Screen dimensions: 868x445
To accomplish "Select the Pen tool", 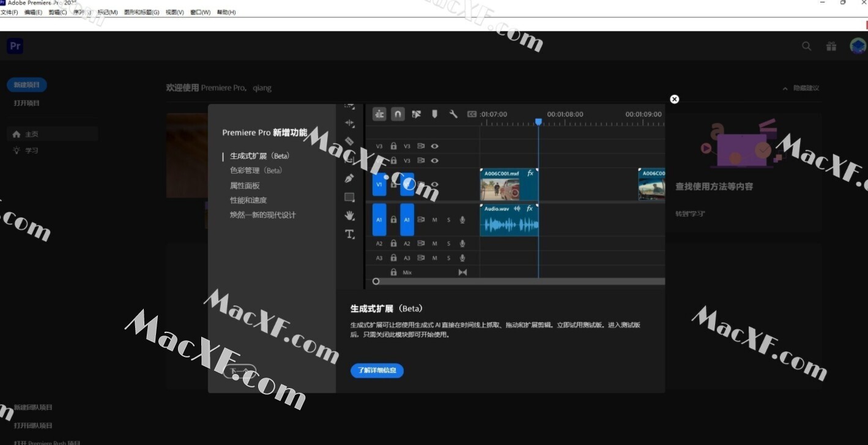I will [x=349, y=179].
